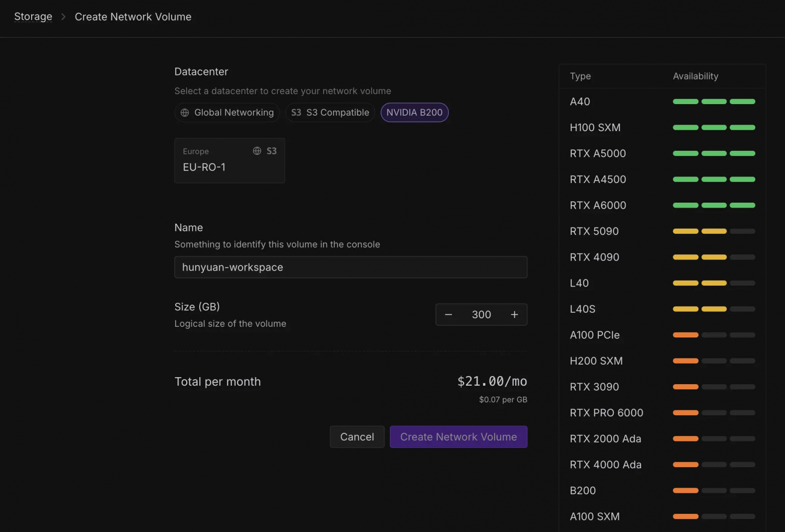Click the S3 label in the EU-RO-1 card

tap(272, 150)
